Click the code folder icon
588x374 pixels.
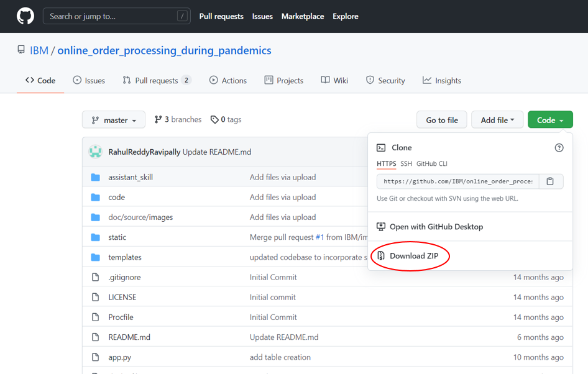click(x=96, y=197)
